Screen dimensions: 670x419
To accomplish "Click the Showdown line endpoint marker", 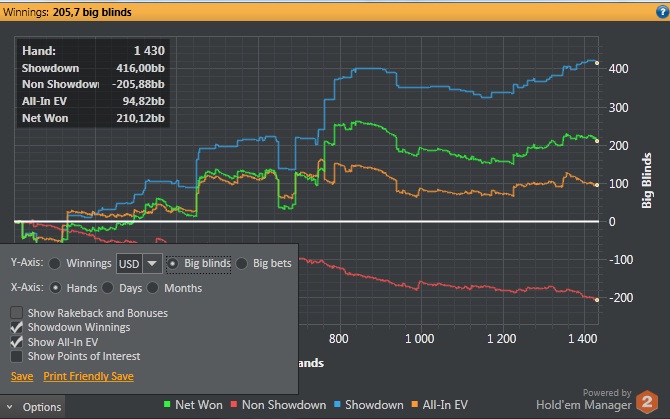I will click(597, 63).
